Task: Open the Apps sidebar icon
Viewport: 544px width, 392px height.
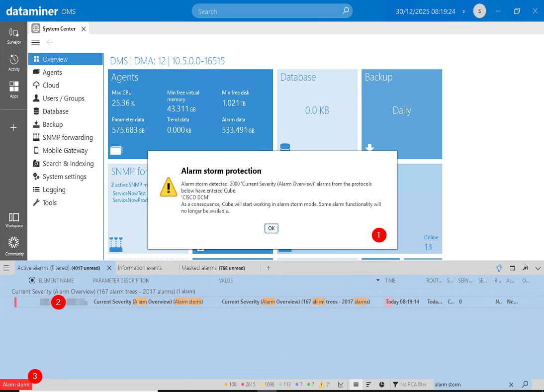Action: (14, 89)
